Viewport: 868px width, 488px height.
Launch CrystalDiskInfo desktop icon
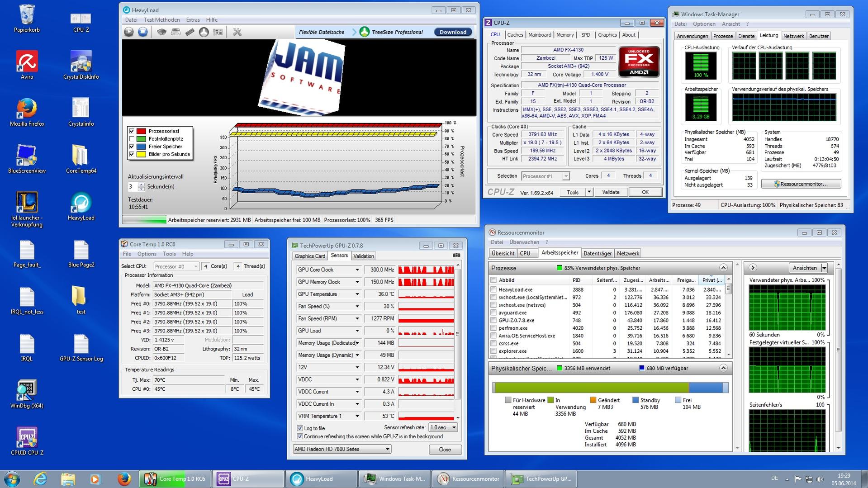[81, 66]
